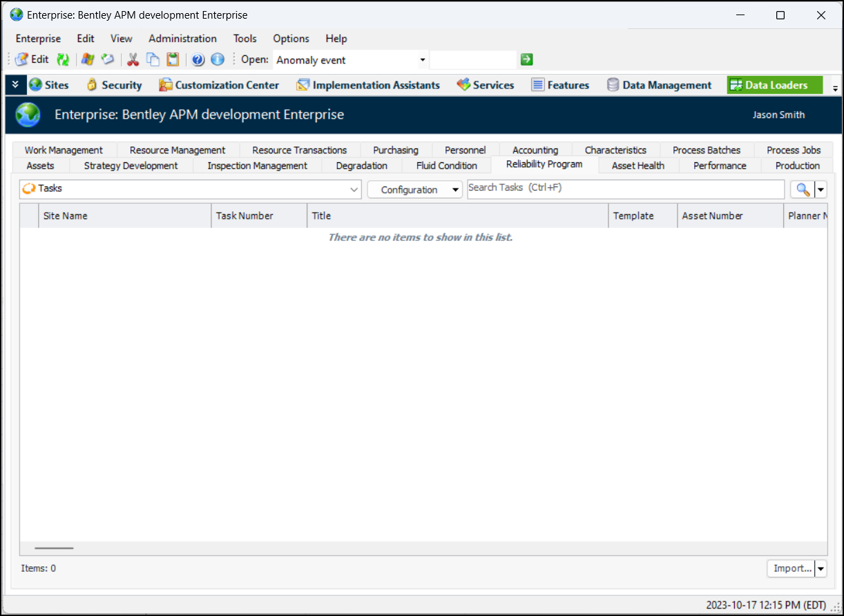Open the Administration menu

(x=182, y=39)
